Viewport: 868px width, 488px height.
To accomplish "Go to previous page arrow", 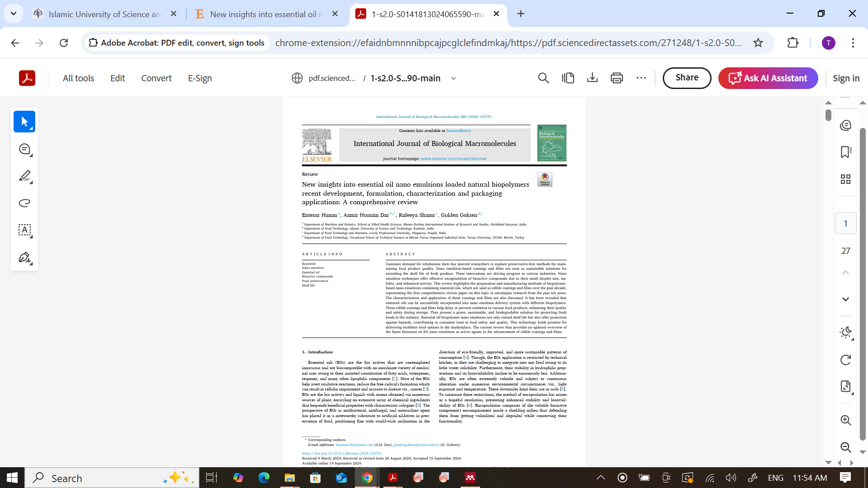I will pos(845,272).
